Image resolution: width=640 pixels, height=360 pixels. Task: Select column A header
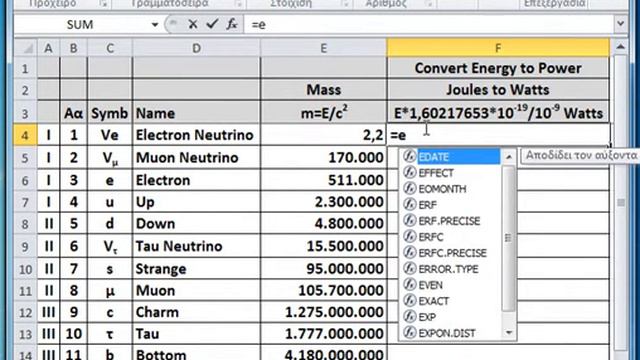click(48, 48)
